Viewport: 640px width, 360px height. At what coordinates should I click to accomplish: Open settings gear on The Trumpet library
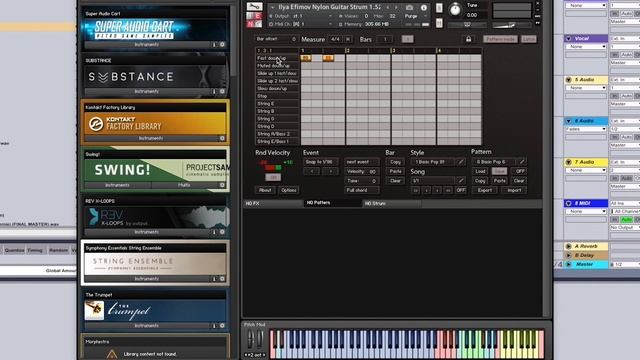tap(222, 326)
